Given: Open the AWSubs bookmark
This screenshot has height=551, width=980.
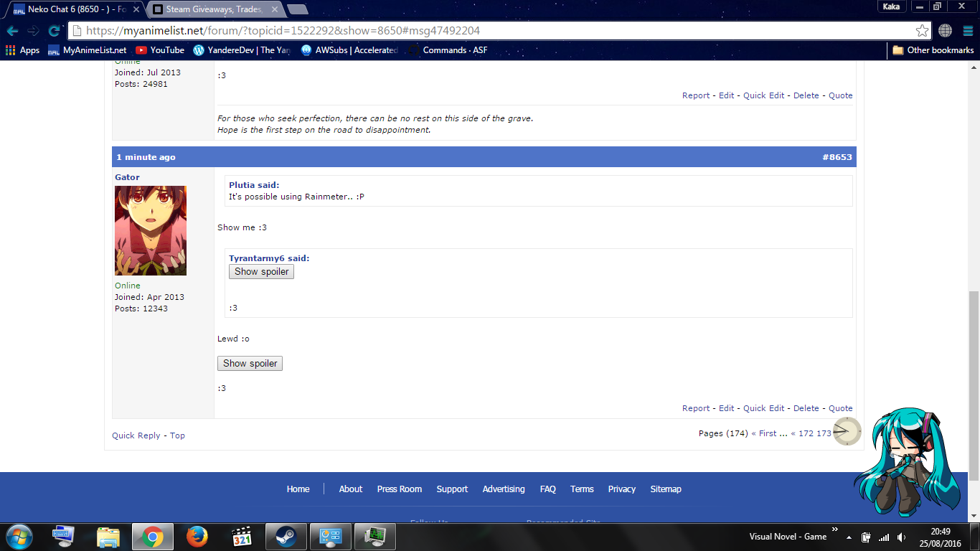Looking at the screenshot, I should (x=349, y=50).
